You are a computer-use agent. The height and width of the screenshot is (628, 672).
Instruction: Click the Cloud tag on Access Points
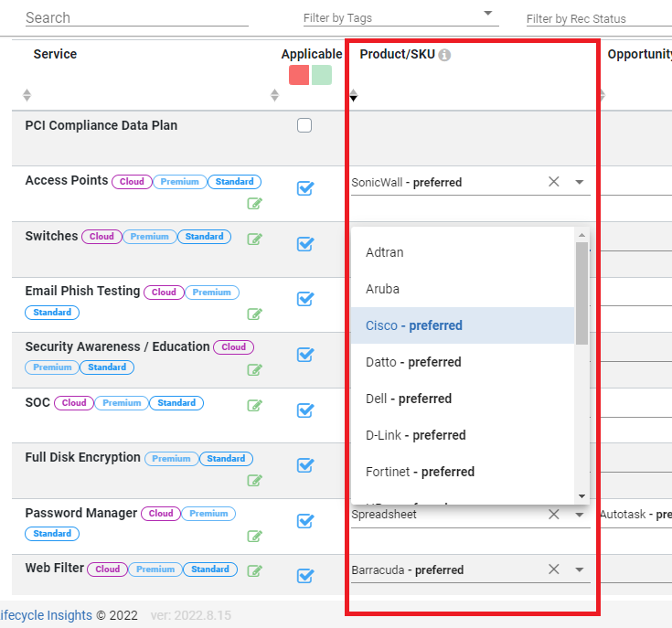coord(132,182)
